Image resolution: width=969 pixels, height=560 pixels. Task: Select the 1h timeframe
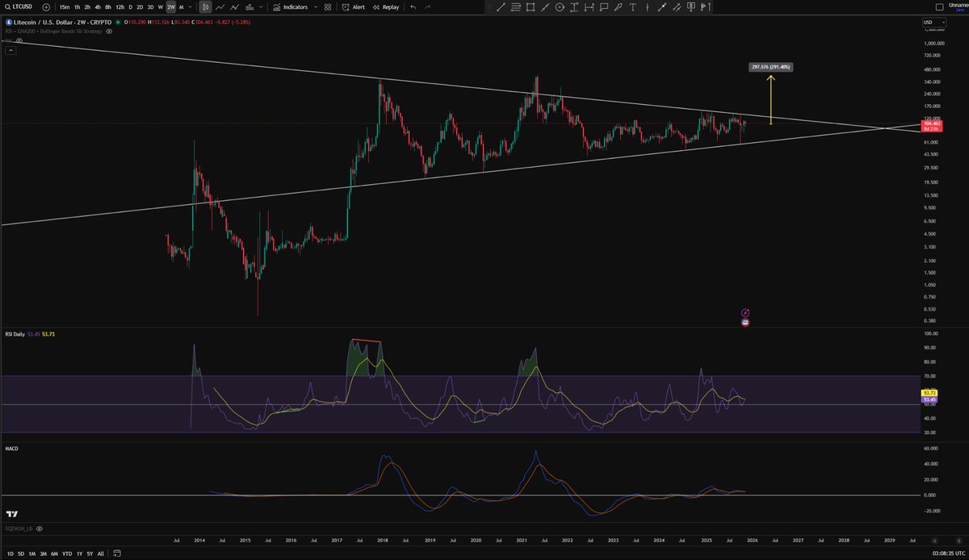pos(77,7)
